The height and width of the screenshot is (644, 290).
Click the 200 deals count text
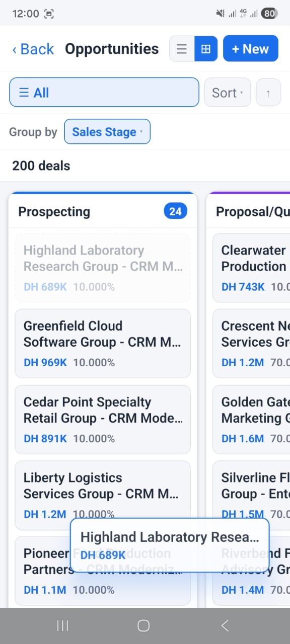(41, 166)
